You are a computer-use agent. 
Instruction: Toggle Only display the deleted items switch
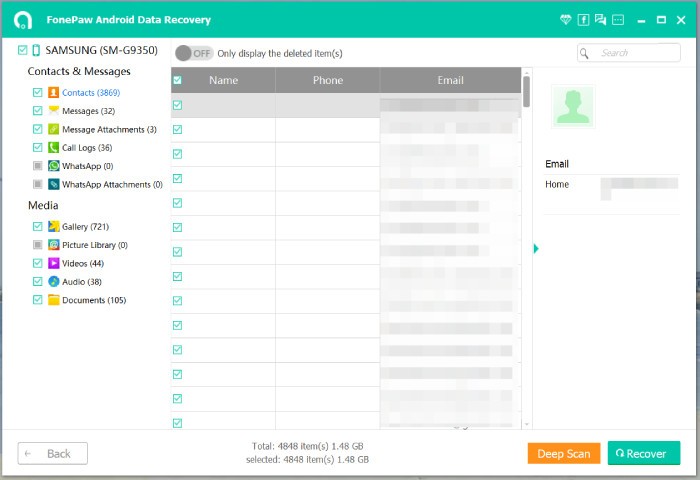coord(194,53)
